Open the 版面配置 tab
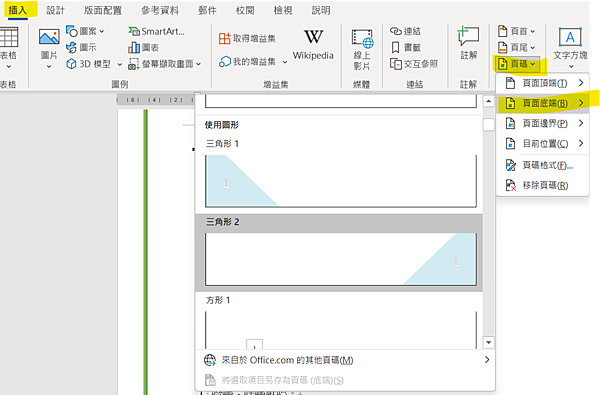 pyautogui.click(x=103, y=10)
